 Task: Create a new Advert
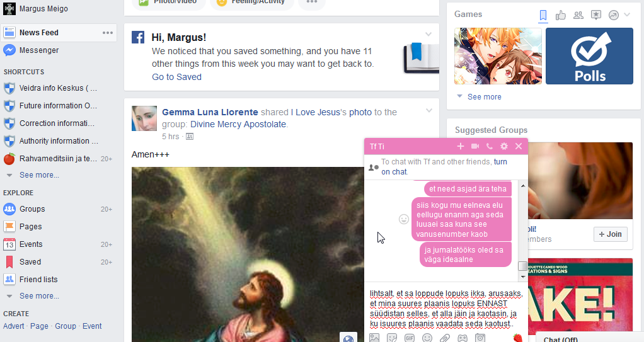tap(14, 326)
